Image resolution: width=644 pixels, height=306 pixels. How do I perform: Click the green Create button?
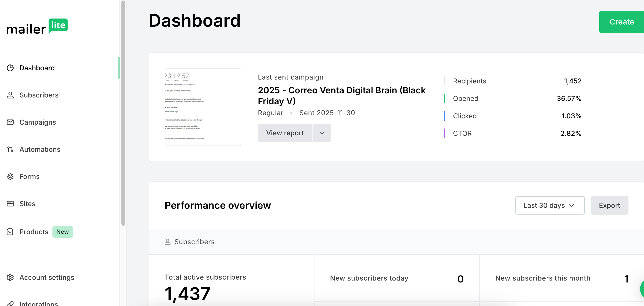(621, 22)
